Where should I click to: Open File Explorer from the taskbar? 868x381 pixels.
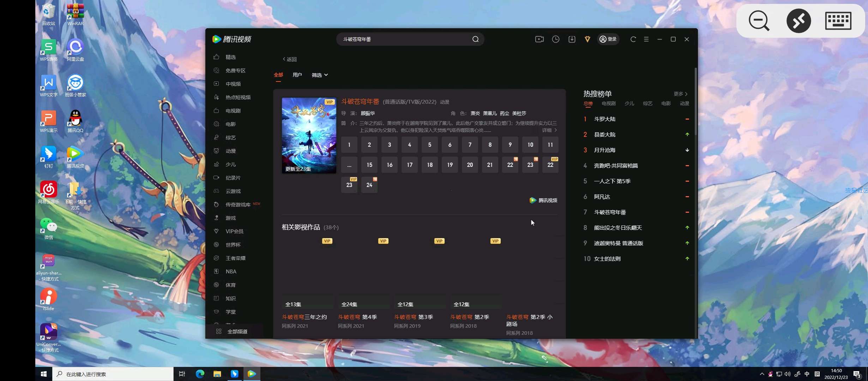(x=217, y=374)
